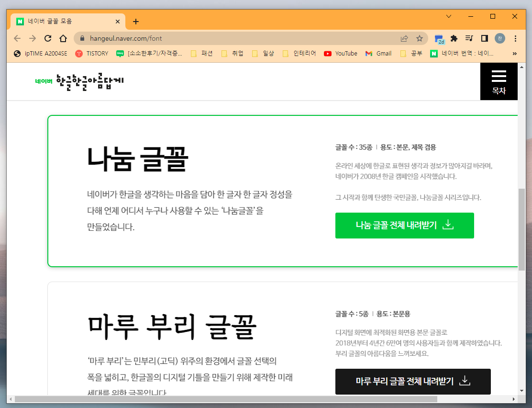Screen dimensions: 532x408
Task: Share this page from address bar
Action: point(404,38)
